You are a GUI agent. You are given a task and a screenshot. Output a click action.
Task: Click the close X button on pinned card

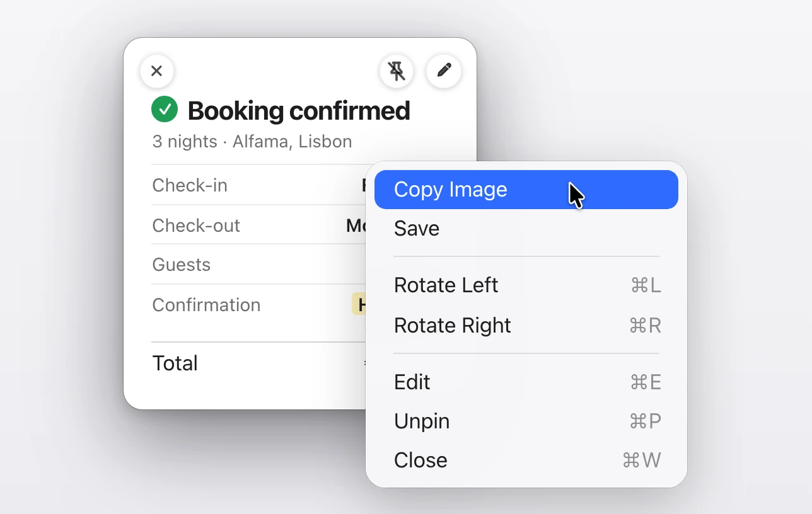point(157,71)
